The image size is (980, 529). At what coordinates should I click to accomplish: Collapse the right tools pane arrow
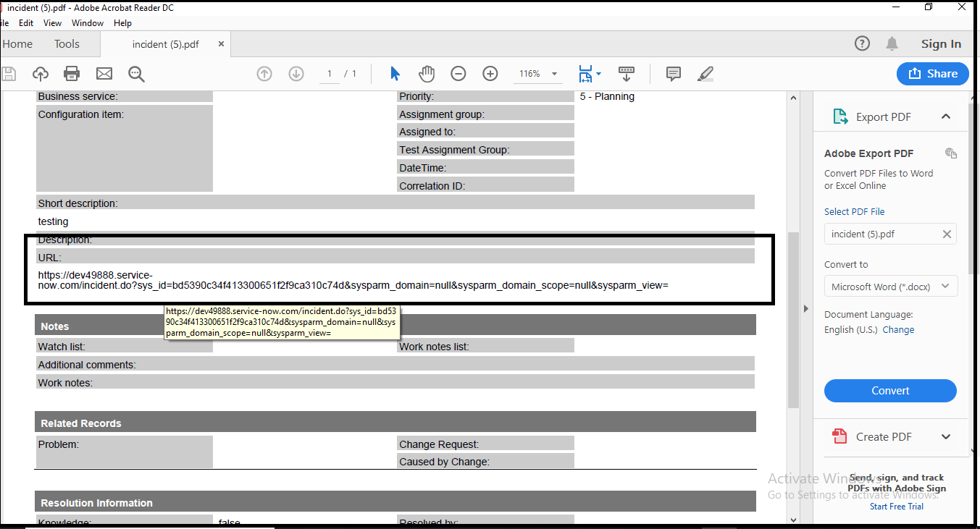tap(806, 309)
